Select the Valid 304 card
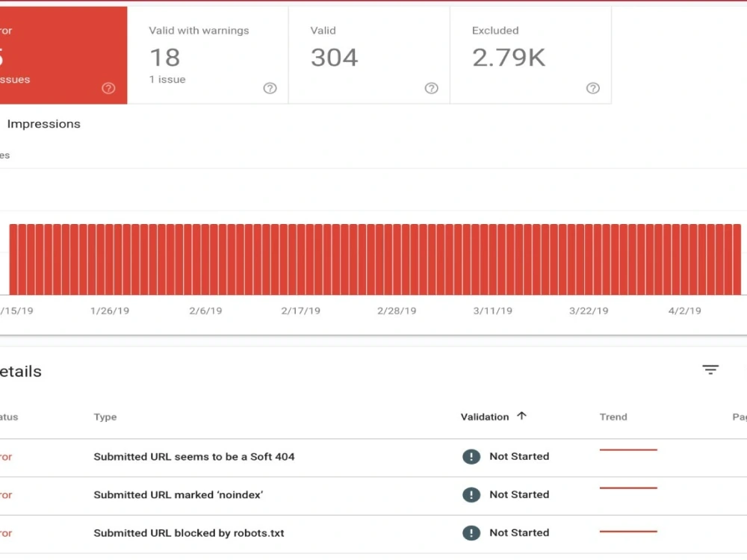747x560 pixels. (369, 55)
